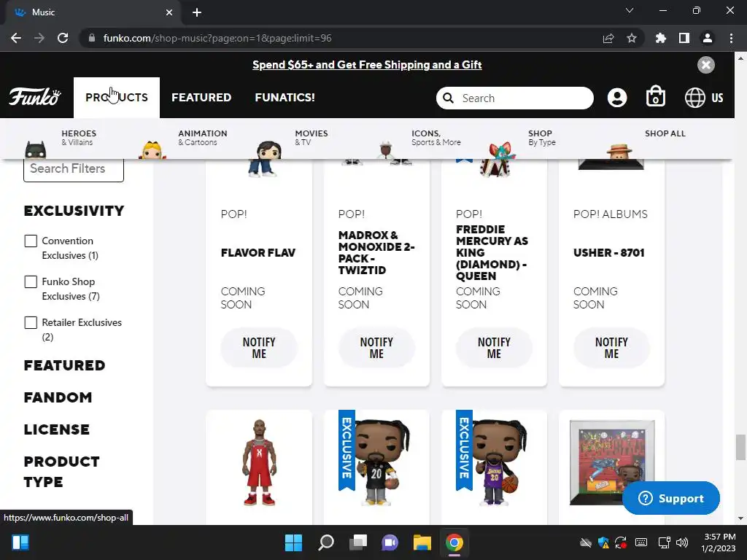Select Movies & TV category
Screen dimensions: 747x560
click(x=311, y=138)
